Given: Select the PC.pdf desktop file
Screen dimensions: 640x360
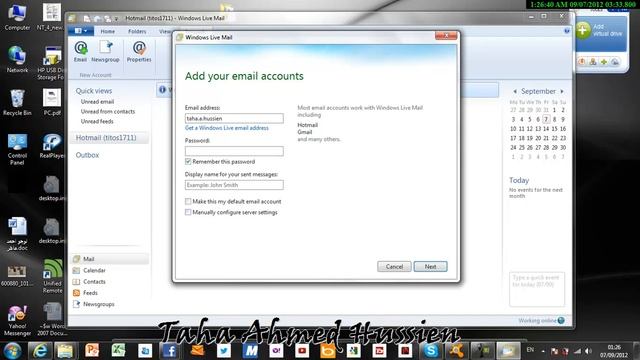Looking at the screenshot, I should pyautogui.click(x=52, y=102).
